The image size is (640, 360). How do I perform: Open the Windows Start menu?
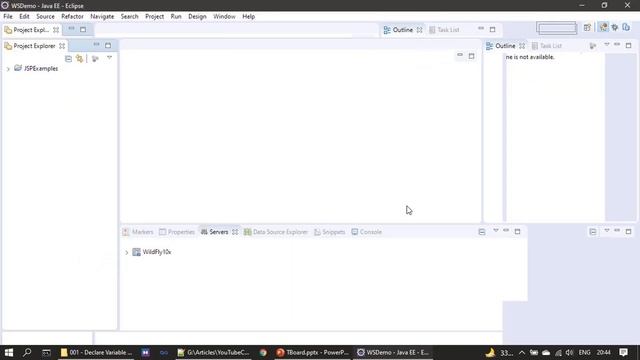pyautogui.click(x=9, y=352)
